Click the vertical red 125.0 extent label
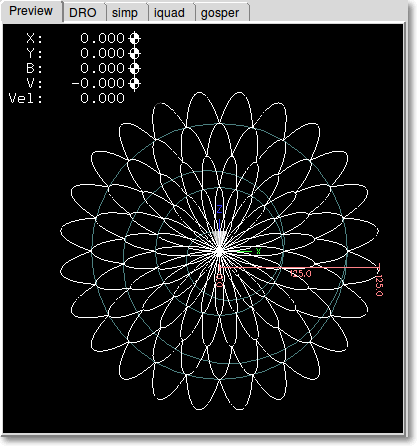The width and height of the screenshot is (417, 446). click(x=379, y=286)
